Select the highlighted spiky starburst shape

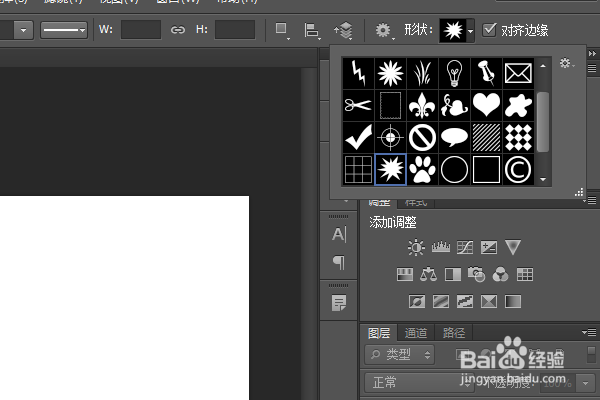click(x=390, y=169)
